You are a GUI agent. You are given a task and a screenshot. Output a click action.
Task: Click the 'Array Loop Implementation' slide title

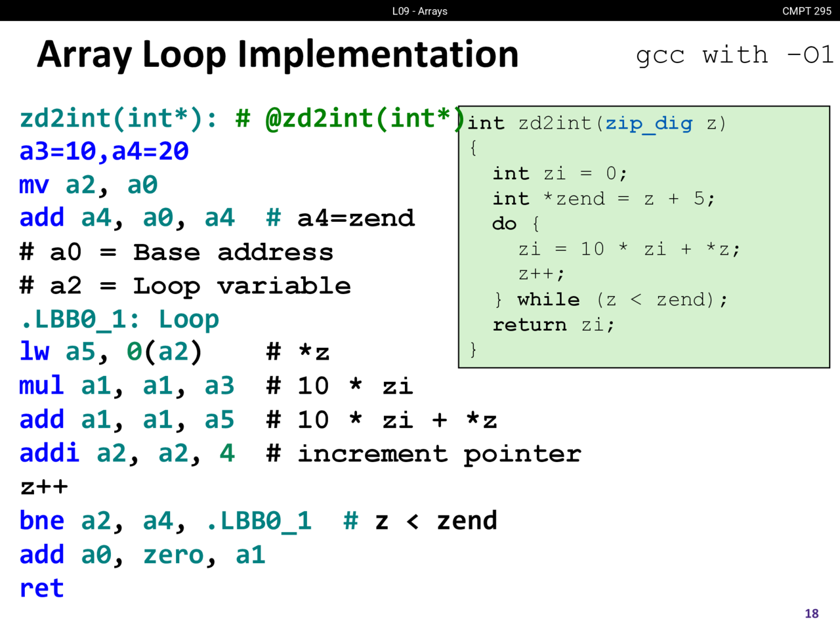[278, 54]
